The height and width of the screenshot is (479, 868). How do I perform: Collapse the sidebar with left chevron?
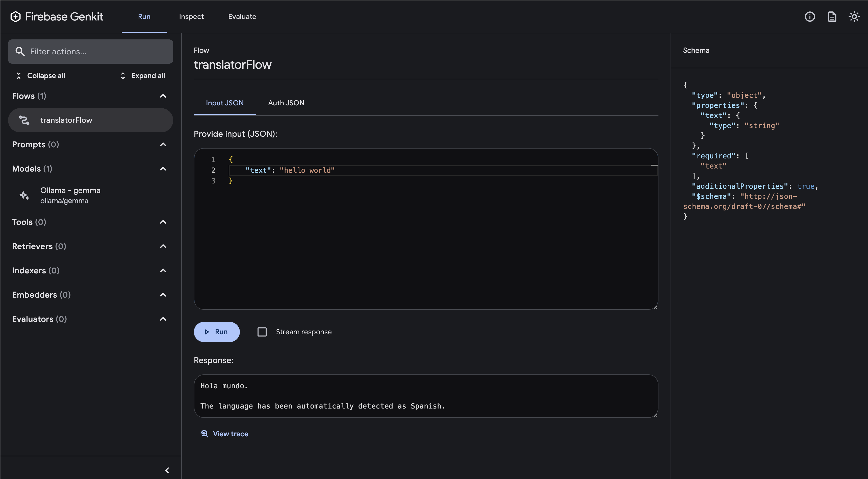(x=167, y=470)
